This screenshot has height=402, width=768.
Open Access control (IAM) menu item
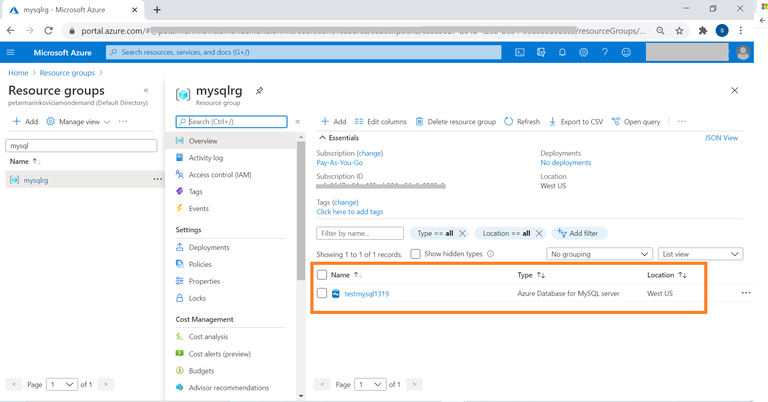[x=219, y=174]
